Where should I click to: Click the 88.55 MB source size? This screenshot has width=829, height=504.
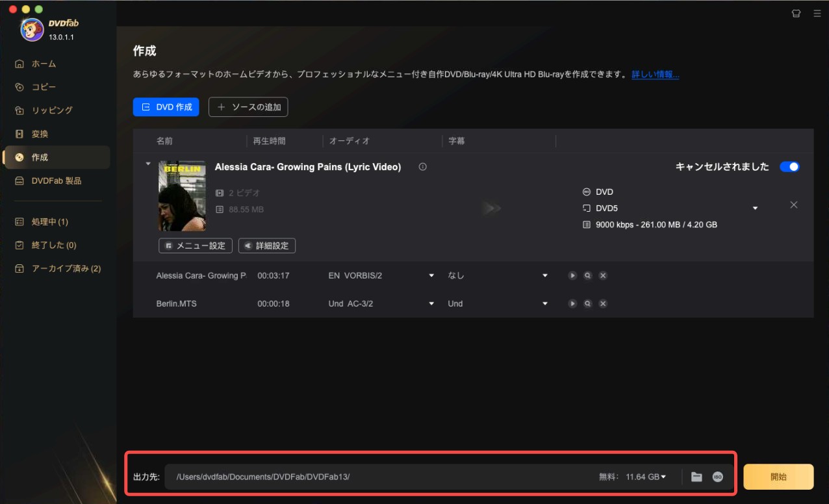pyautogui.click(x=246, y=210)
